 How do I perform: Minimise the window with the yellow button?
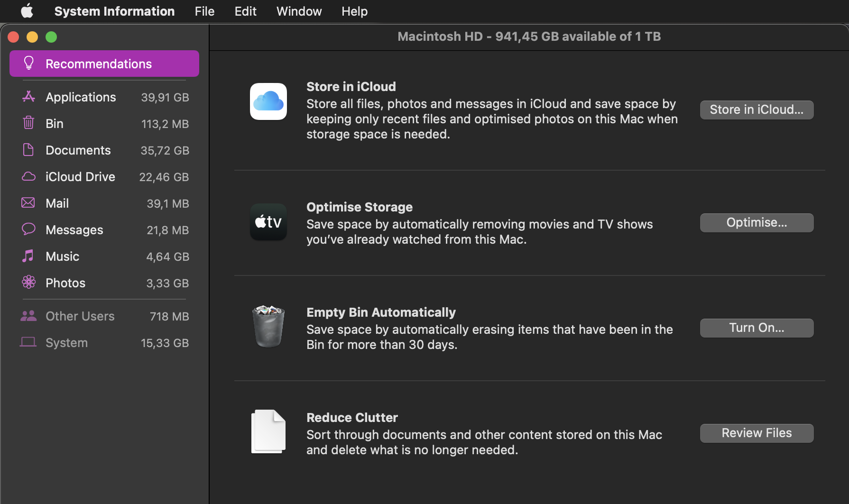[x=32, y=37]
